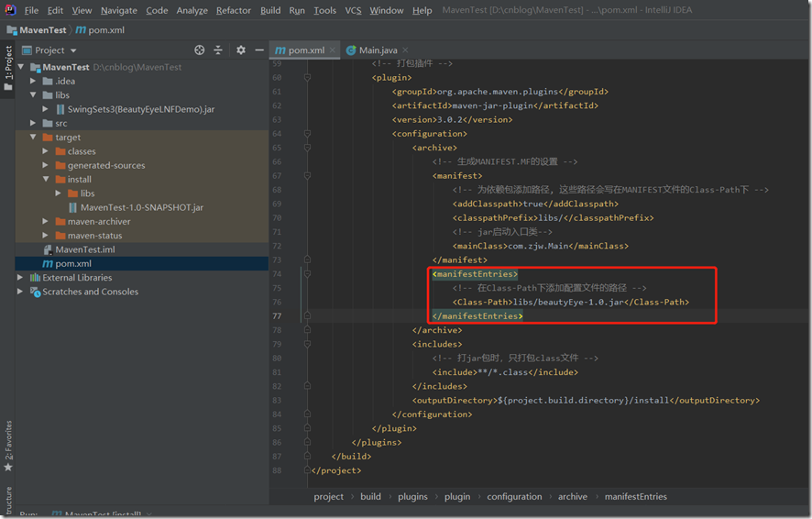Open the Tools menu
Image resolution: width=812 pixels, height=519 pixels.
[324, 10]
